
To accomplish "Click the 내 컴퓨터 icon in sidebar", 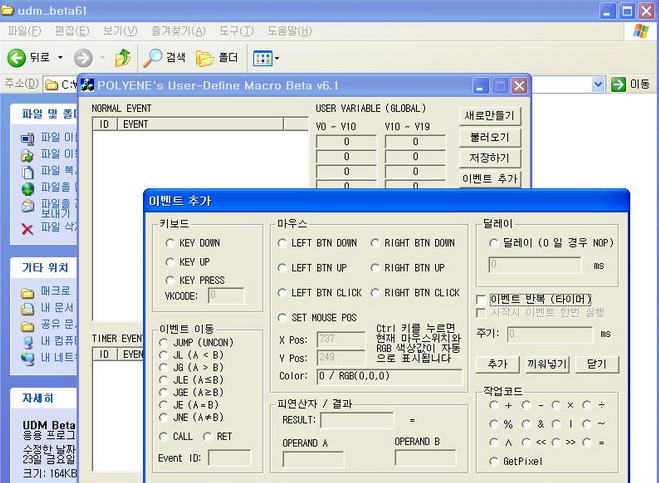I will click(x=27, y=342).
